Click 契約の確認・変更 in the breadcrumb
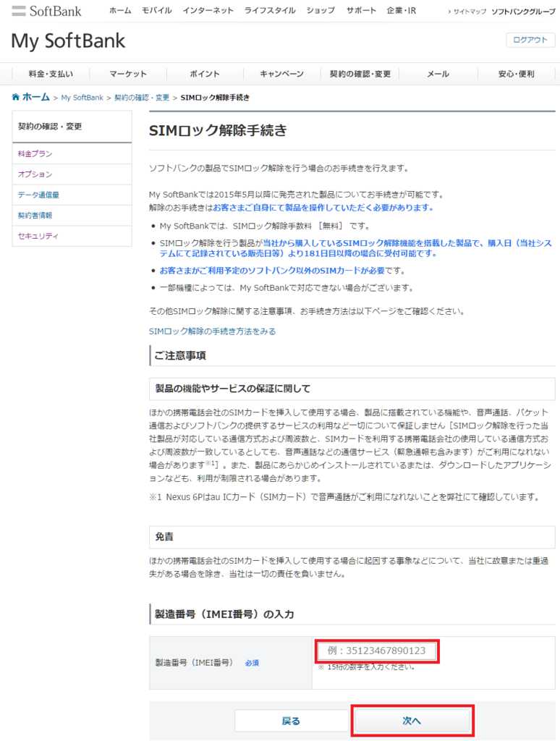Image resolution: width=560 pixels, height=741 pixels. 142,98
